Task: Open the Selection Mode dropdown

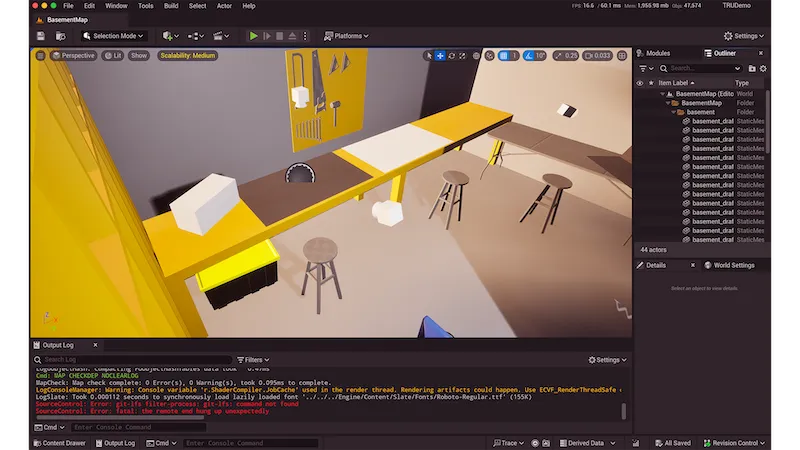Action: 113,36
